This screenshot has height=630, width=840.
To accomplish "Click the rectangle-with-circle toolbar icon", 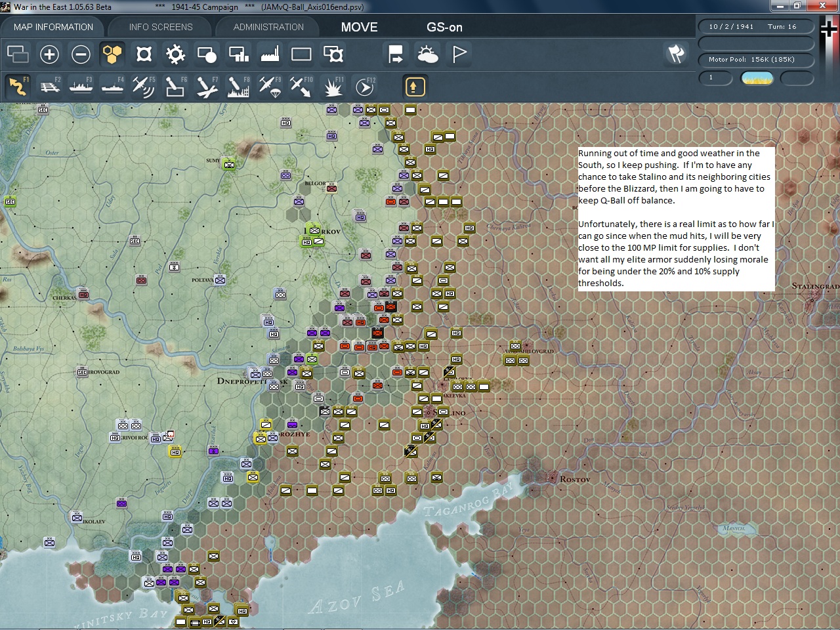I will click(x=207, y=54).
